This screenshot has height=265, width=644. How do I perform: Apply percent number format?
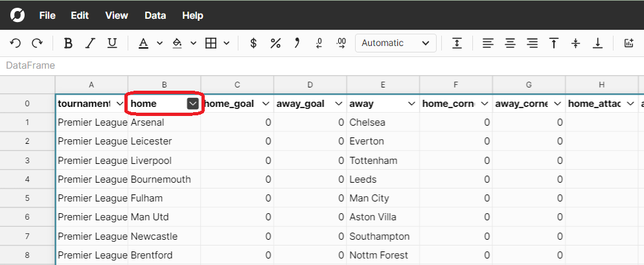pyautogui.click(x=275, y=43)
